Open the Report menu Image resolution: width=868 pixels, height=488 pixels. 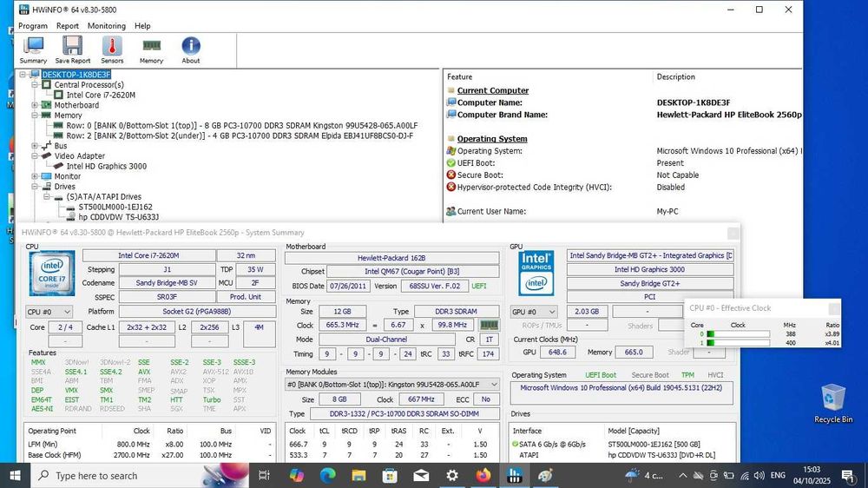tap(68, 25)
